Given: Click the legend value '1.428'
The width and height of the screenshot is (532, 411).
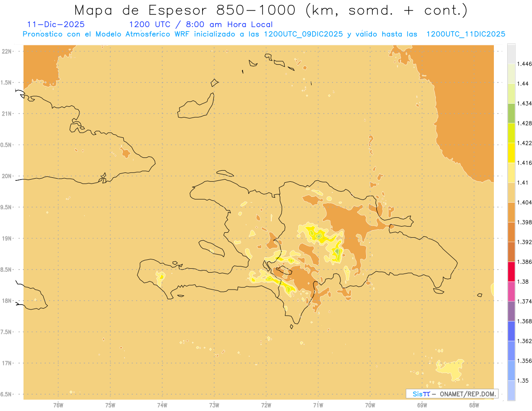Looking at the screenshot, I should click(524, 123).
